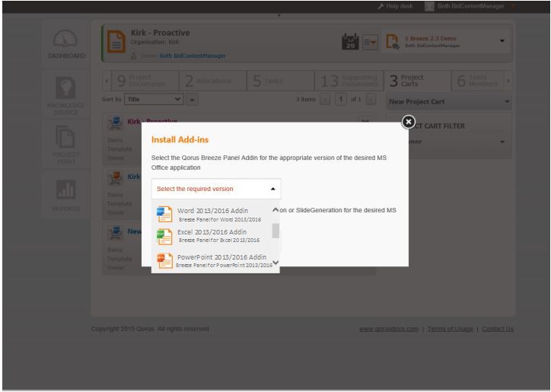Go to the previous results page
The height and width of the screenshot is (392, 551).
(325, 100)
